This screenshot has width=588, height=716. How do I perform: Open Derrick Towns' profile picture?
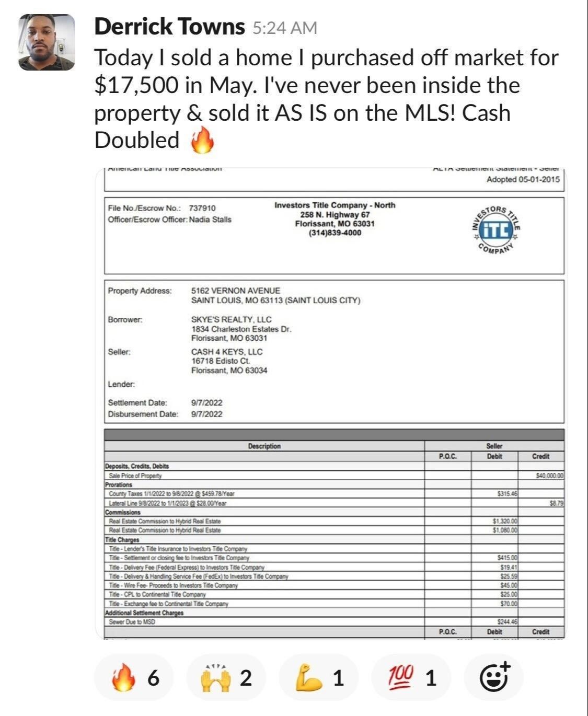click(x=47, y=42)
